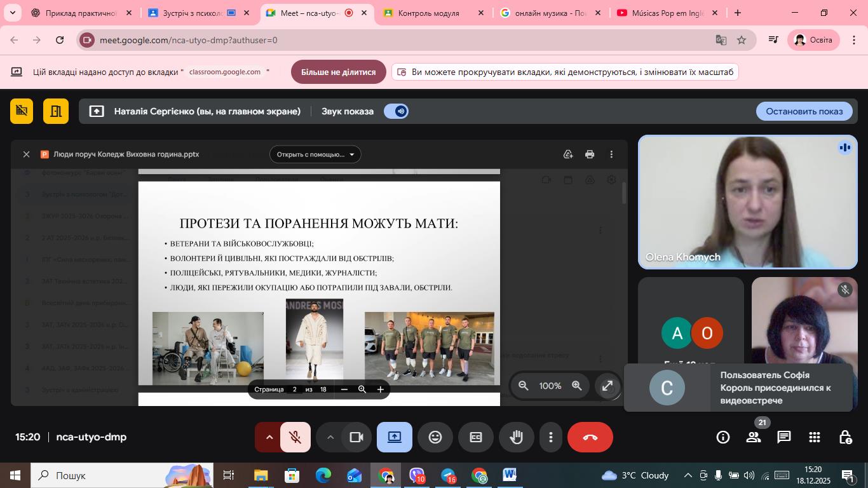Expand the Открыть с помощью dropdown
The height and width of the screenshot is (488, 868).
click(315, 154)
